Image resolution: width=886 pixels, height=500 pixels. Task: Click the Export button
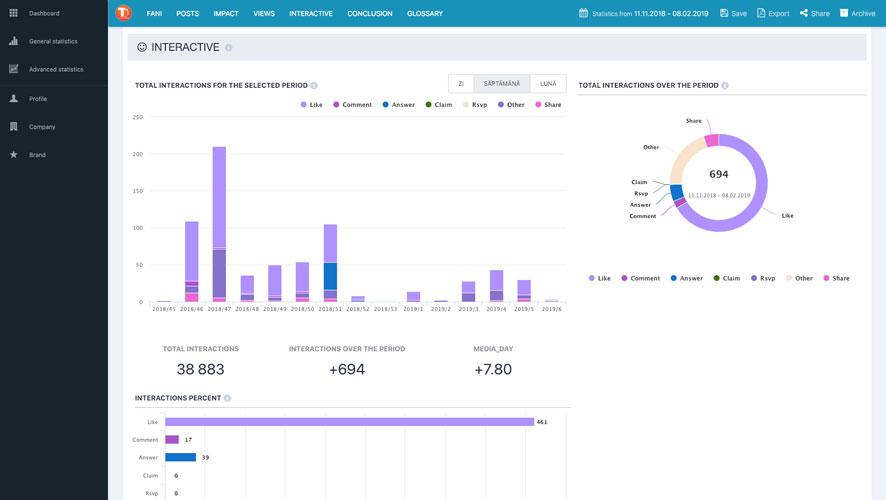click(773, 14)
